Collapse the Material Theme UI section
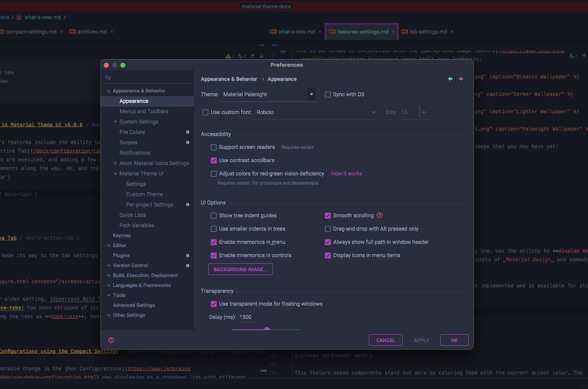The width and height of the screenshot is (588, 389). click(116, 173)
